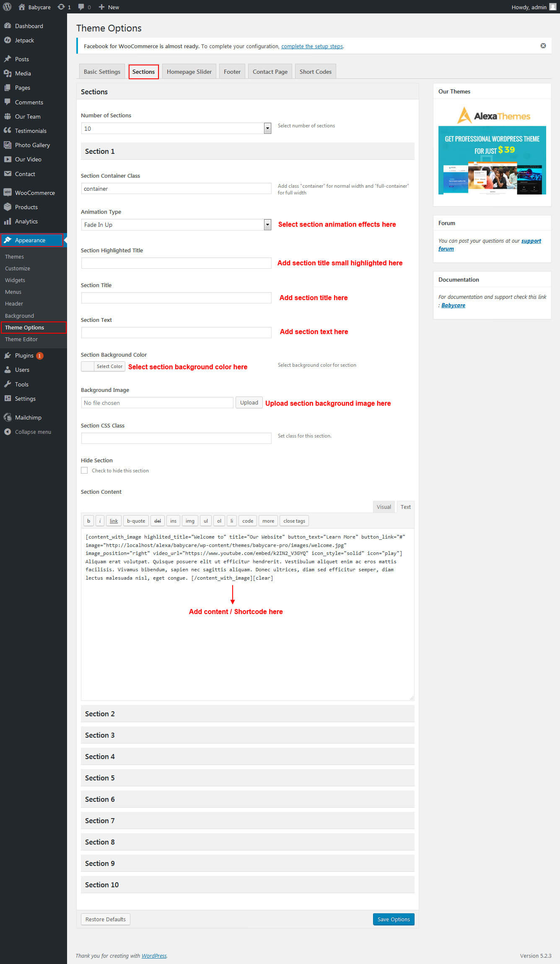The height and width of the screenshot is (964, 560).
Task: Click the Tools wrench icon
Action: click(8, 384)
